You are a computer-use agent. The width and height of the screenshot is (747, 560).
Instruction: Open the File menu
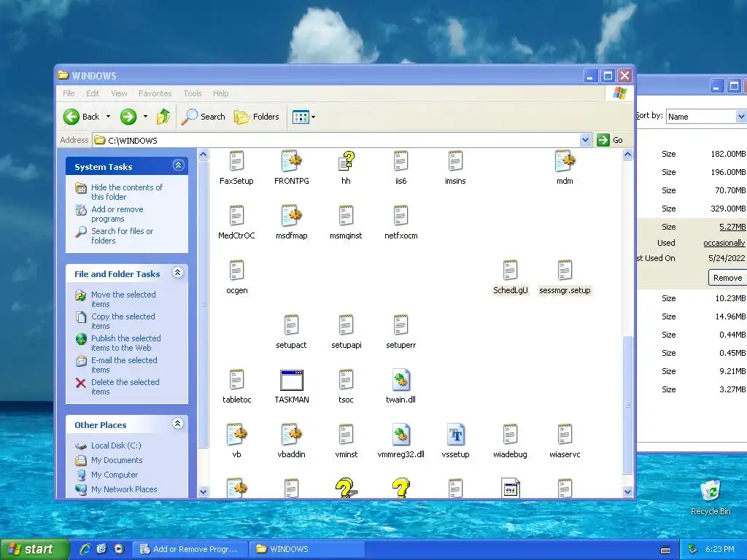[x=69, y=93]
